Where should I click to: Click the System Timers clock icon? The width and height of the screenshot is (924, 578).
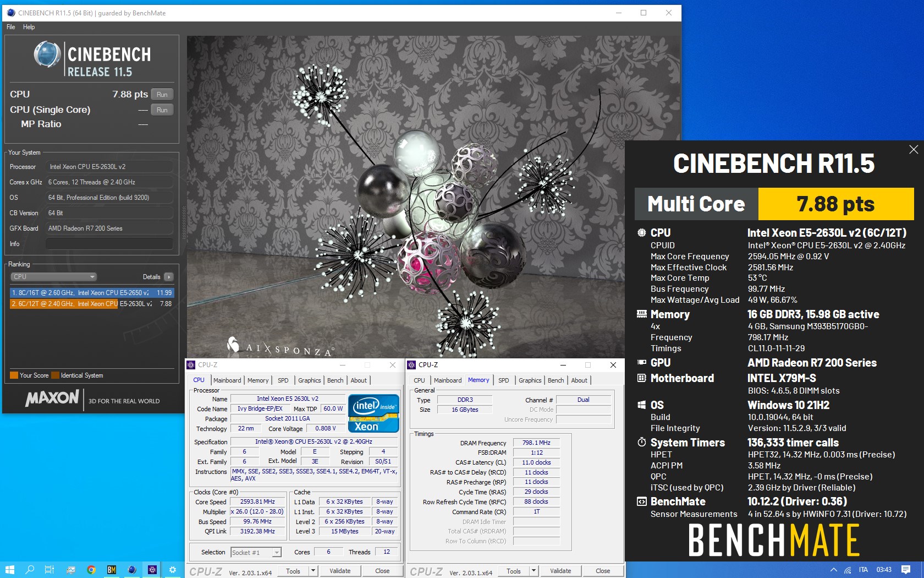641,443
